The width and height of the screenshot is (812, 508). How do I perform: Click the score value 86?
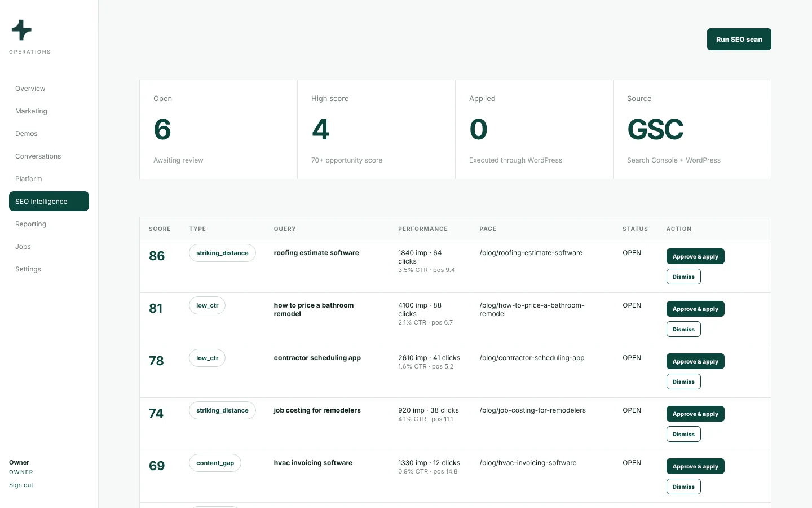157,256
